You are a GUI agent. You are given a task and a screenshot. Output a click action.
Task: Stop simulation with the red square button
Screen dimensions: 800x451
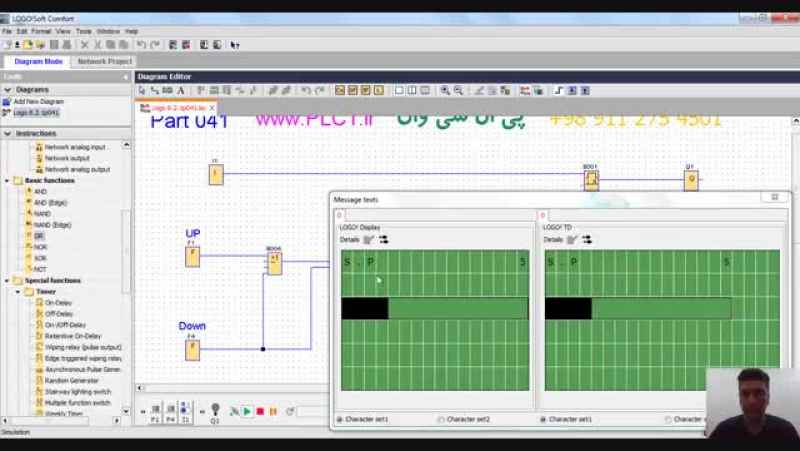(260, 411)
